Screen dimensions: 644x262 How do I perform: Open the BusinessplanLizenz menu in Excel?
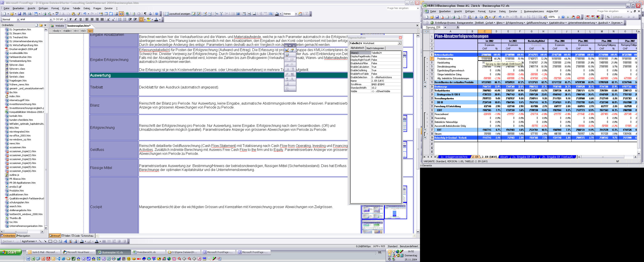coord(534,12)
